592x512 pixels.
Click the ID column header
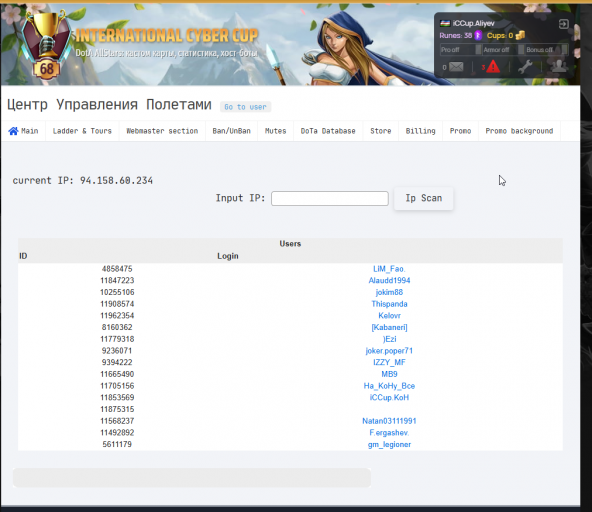(23, 256)
